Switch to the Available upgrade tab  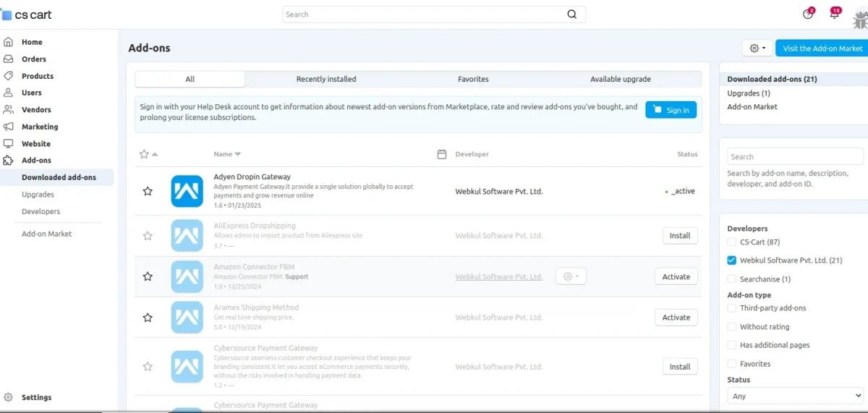[x=621, y=79]
